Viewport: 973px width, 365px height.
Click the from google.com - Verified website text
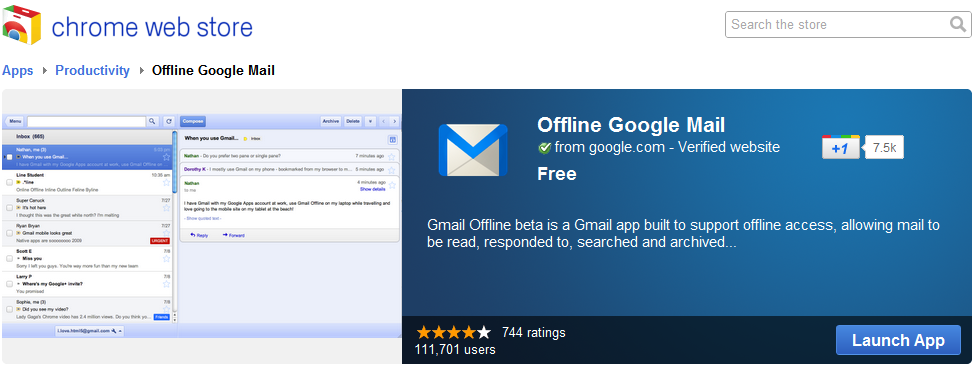667,148
